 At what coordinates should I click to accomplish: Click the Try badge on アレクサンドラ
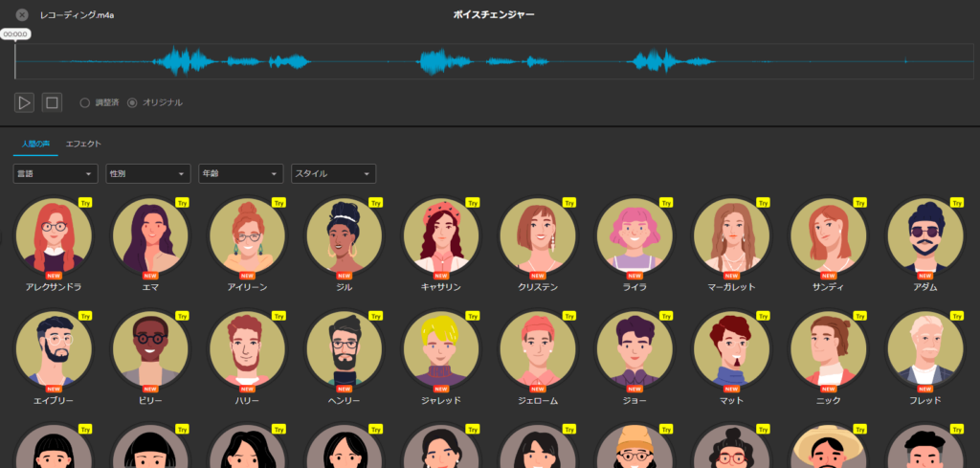coord(85,203)
